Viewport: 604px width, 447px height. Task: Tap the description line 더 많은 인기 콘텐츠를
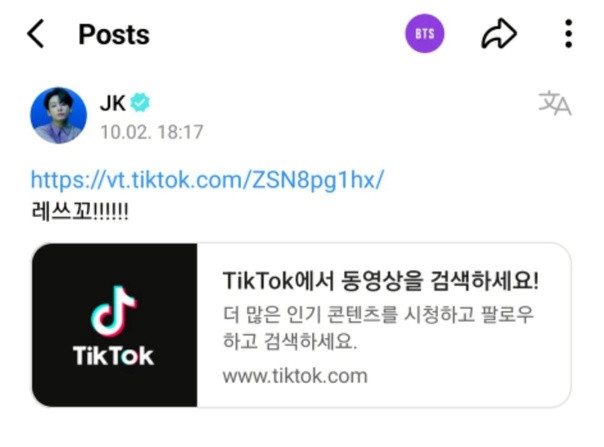[x=378, y=314]
